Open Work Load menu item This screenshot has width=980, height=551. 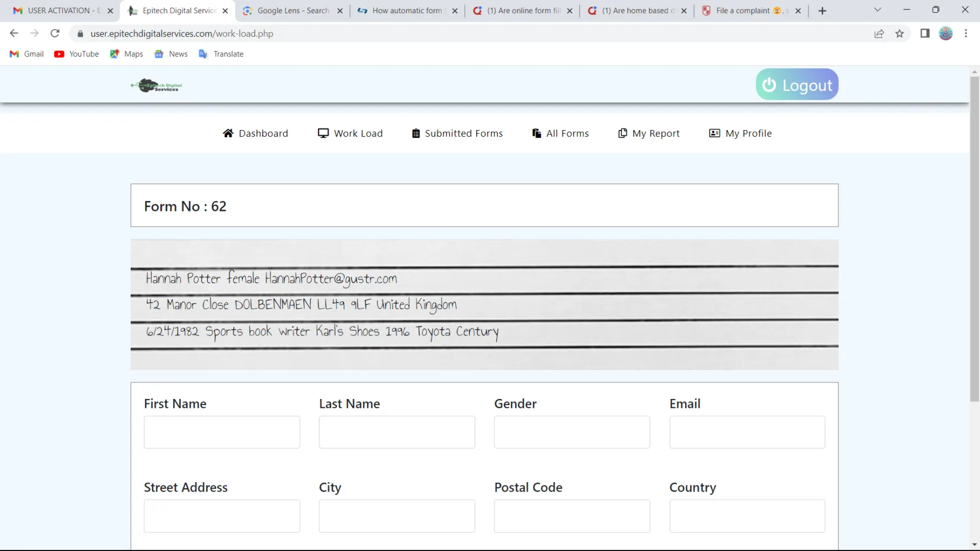350,133
